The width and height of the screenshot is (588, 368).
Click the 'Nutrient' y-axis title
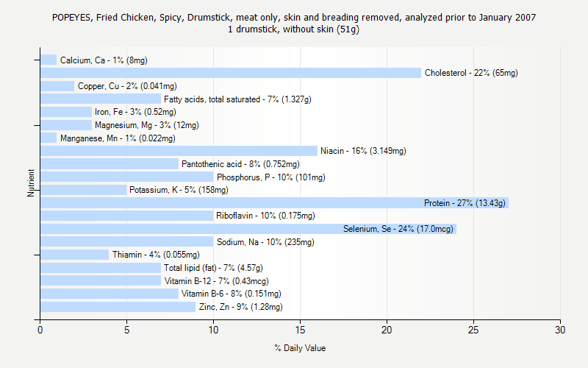32,183
